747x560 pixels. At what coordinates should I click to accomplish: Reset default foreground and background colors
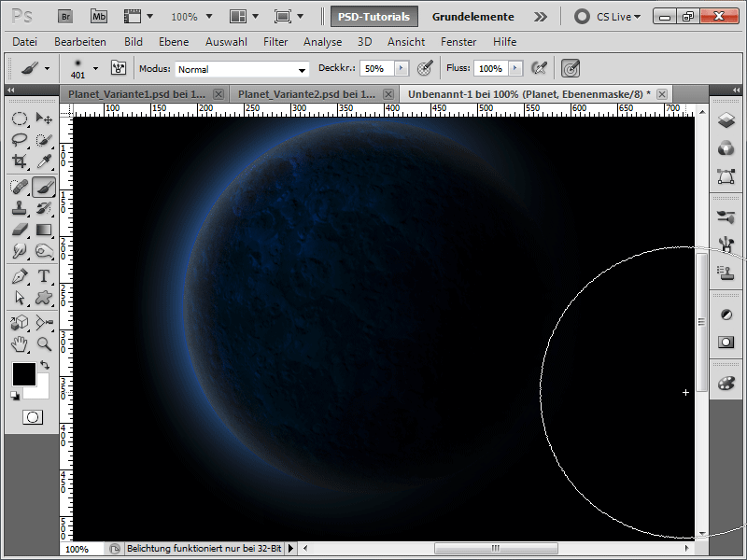tap(15, 396)
